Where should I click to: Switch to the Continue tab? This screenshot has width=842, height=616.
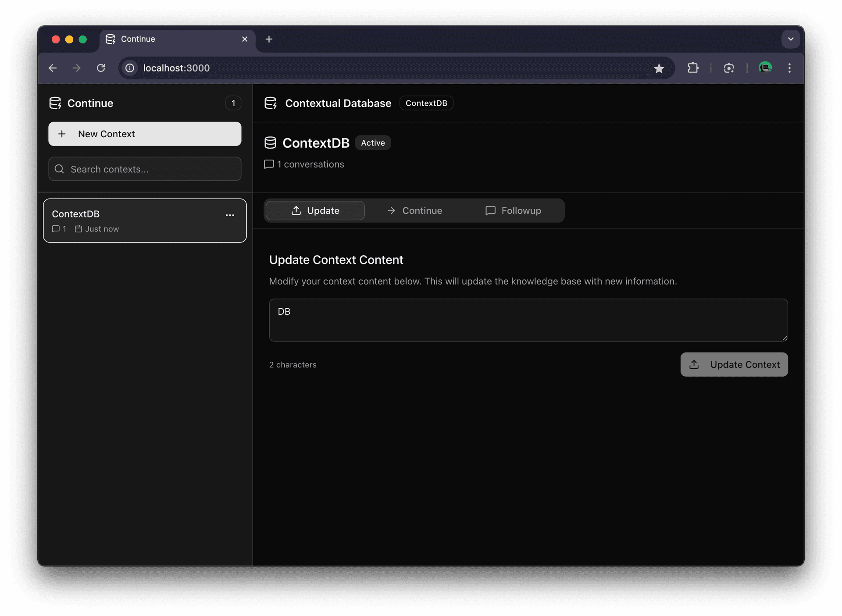[414, 211]
